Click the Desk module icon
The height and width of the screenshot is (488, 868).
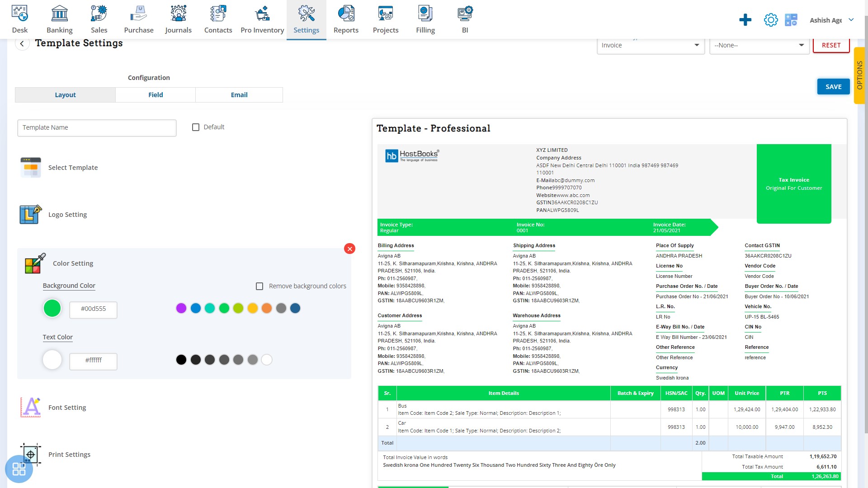tap(20, 18)
